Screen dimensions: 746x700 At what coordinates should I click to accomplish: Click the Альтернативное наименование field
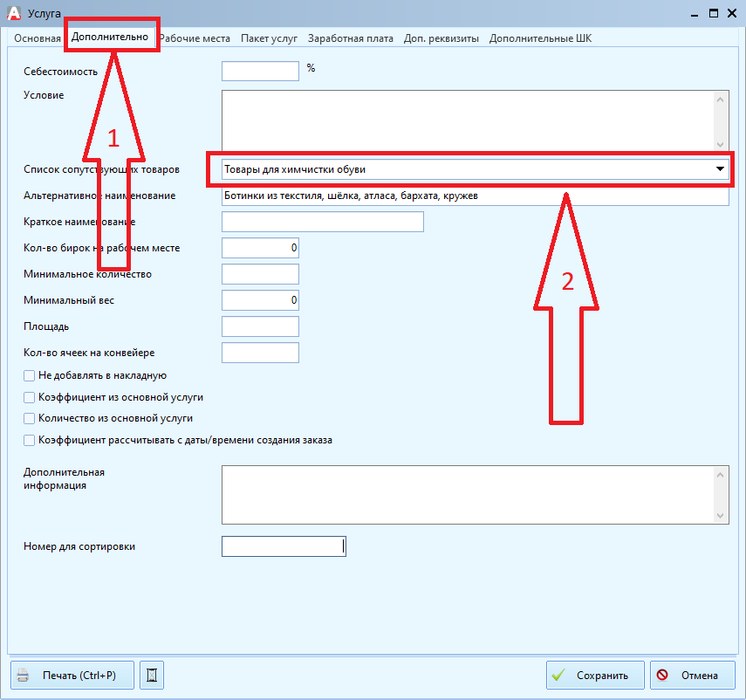475,196
